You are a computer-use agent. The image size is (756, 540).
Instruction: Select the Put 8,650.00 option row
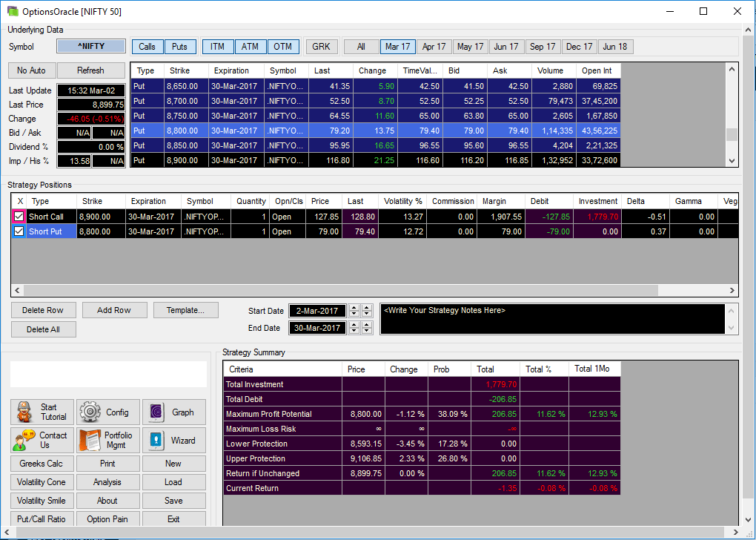(x=376, y=86)
